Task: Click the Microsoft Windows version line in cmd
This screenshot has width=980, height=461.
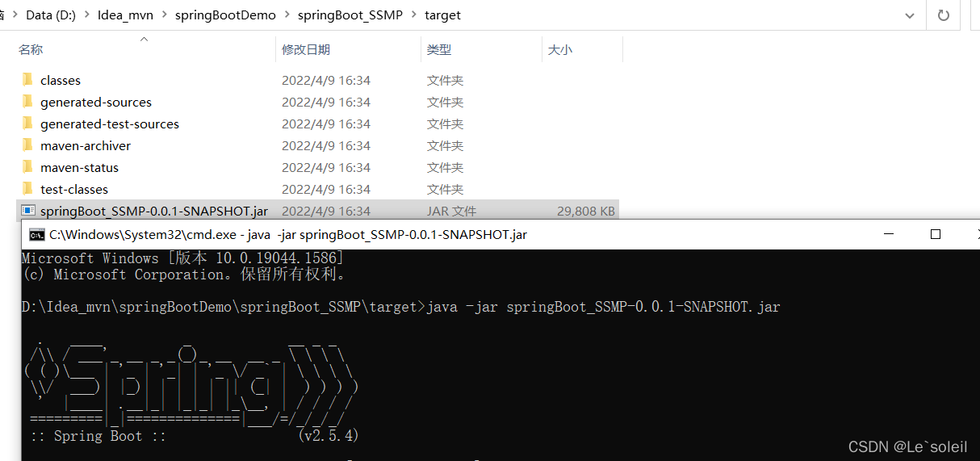Action: click(x=182, y=258)
